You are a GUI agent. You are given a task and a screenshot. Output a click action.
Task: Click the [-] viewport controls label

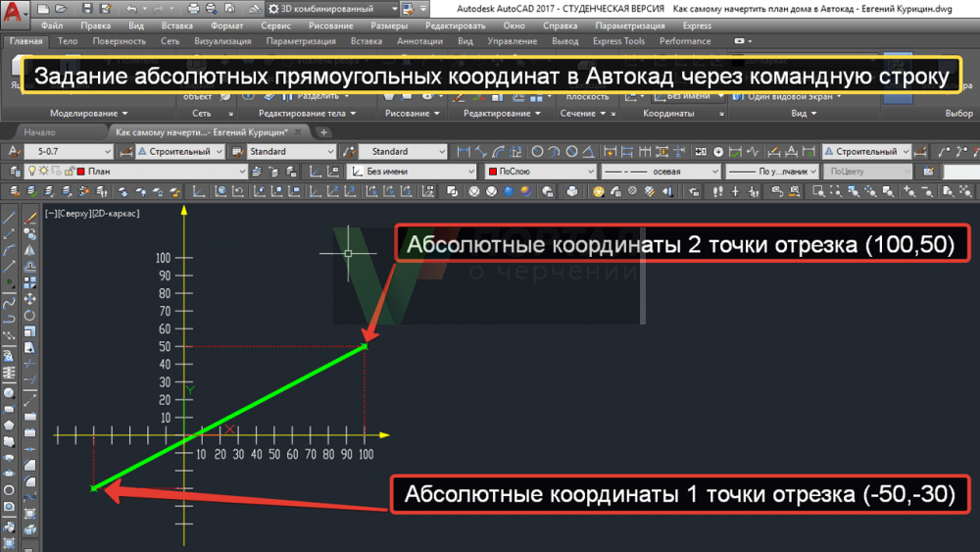click(x=50, y=213)
